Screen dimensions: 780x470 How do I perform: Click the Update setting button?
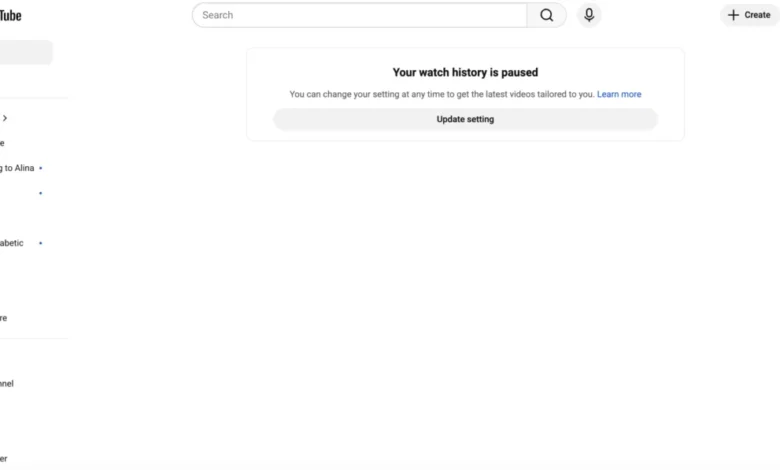[465, 119]
